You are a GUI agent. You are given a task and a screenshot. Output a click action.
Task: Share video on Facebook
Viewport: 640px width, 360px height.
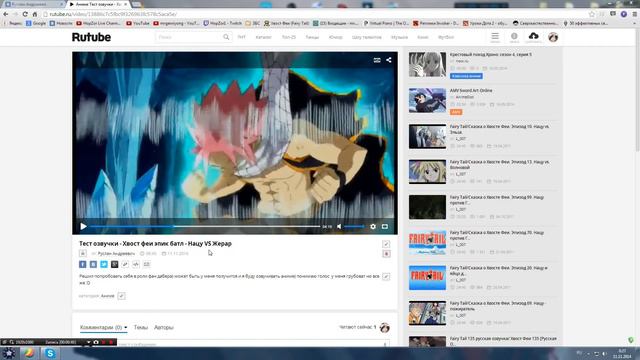click(x=82, y=264)
